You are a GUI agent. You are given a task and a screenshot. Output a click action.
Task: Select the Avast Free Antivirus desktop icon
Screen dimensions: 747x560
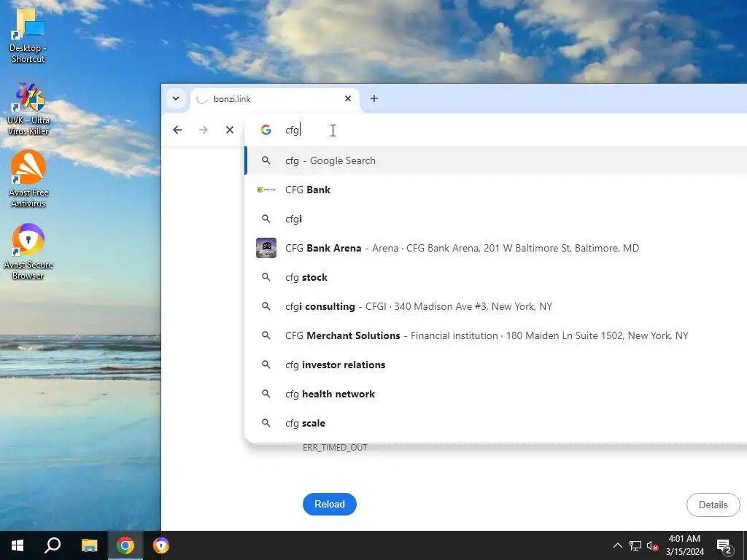point(28,179)
